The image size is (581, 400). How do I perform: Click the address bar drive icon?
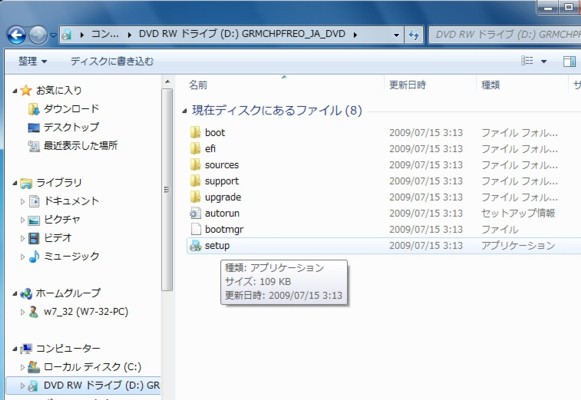tap(67, 35)
